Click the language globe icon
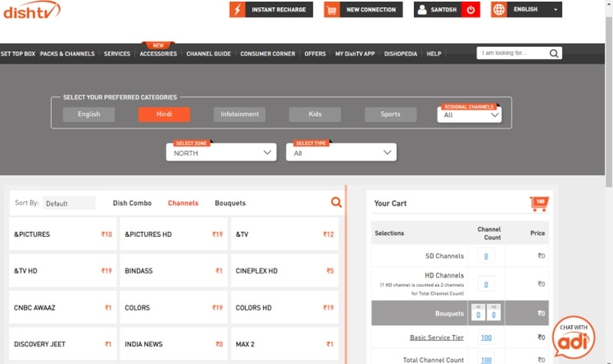Viewport: 613px width, 364px height. (500, 9)
